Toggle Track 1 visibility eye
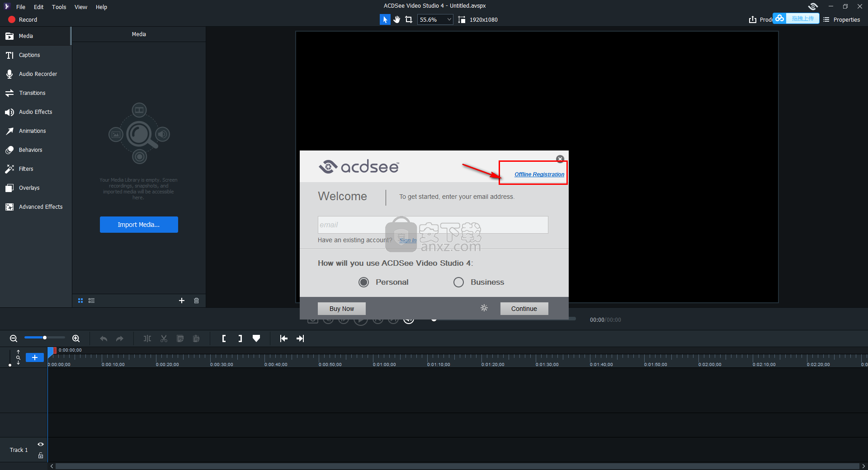This screenshot has width=868, height=470. point(41,444)
